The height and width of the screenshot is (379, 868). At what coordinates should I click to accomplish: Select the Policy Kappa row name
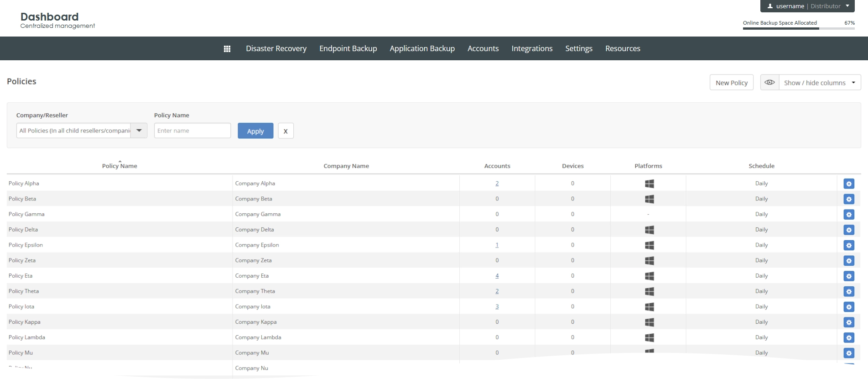point(25,322)
